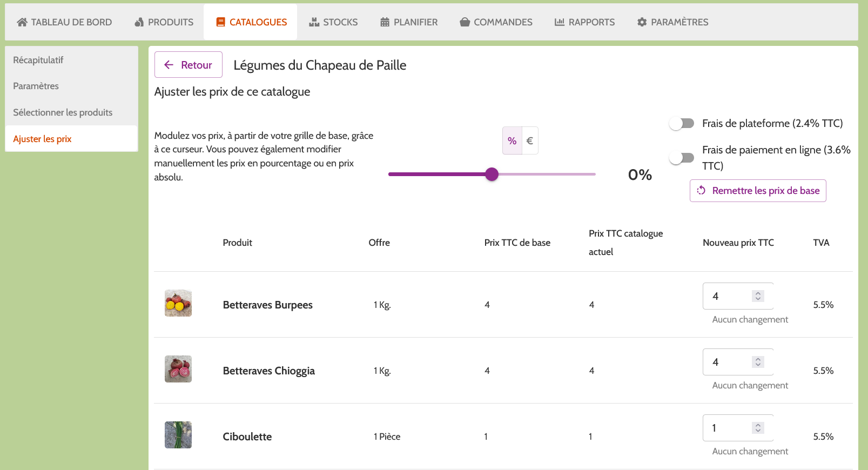
Task: Click the Rapports chart icon
Action: [560, 22]
